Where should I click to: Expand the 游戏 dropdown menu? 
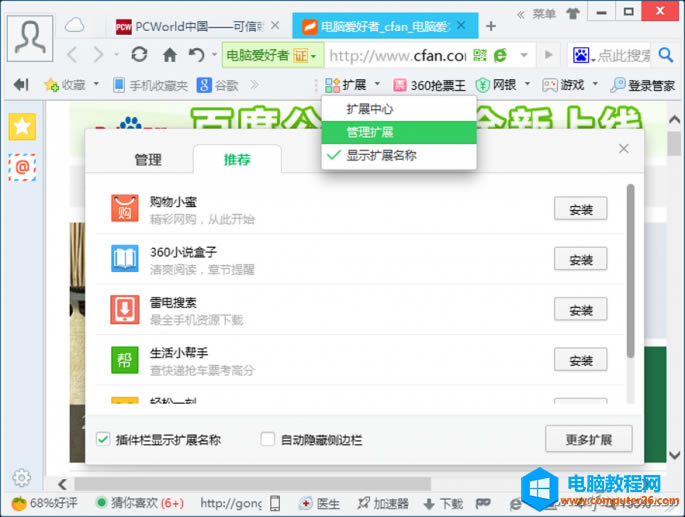(570, 85)
